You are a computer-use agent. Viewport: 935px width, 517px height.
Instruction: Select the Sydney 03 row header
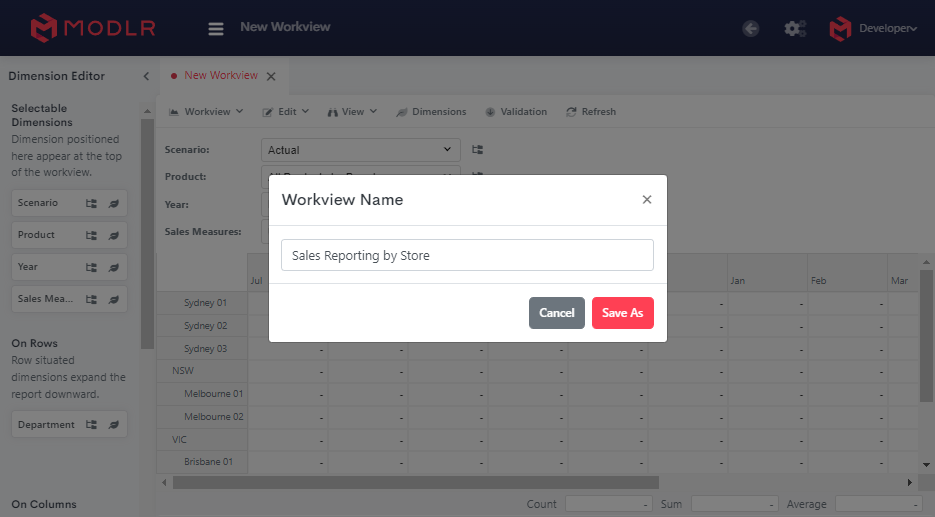coord(202,349)
